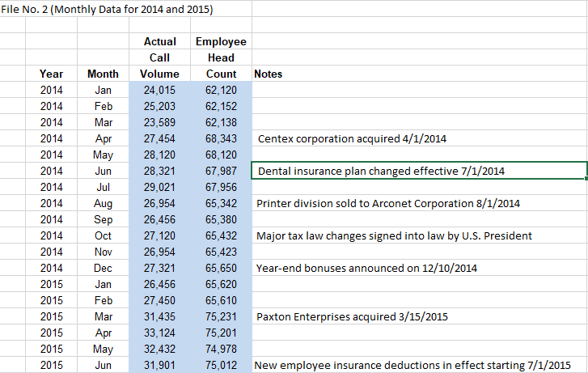Select note "Printer division sold to Arconet Corporation 8/1/2014"
The height and width of the screenshot is (373, 588).
[x=420, y=202]
